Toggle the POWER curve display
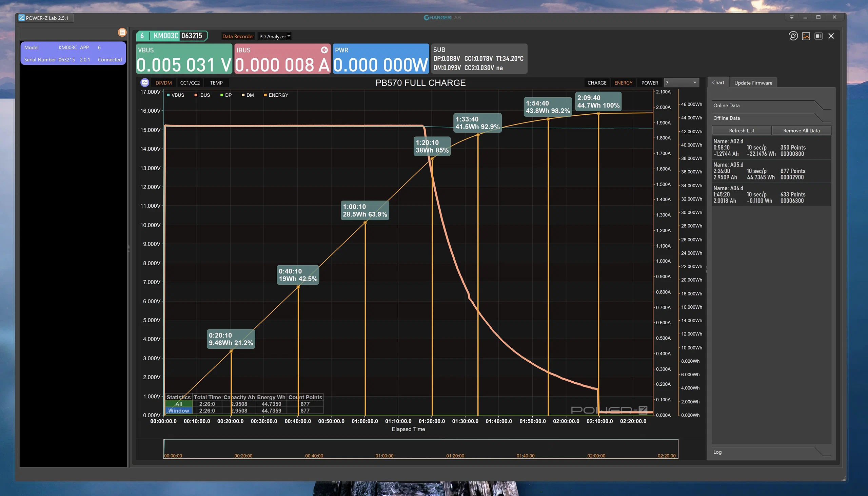 (x=649, y=83)
